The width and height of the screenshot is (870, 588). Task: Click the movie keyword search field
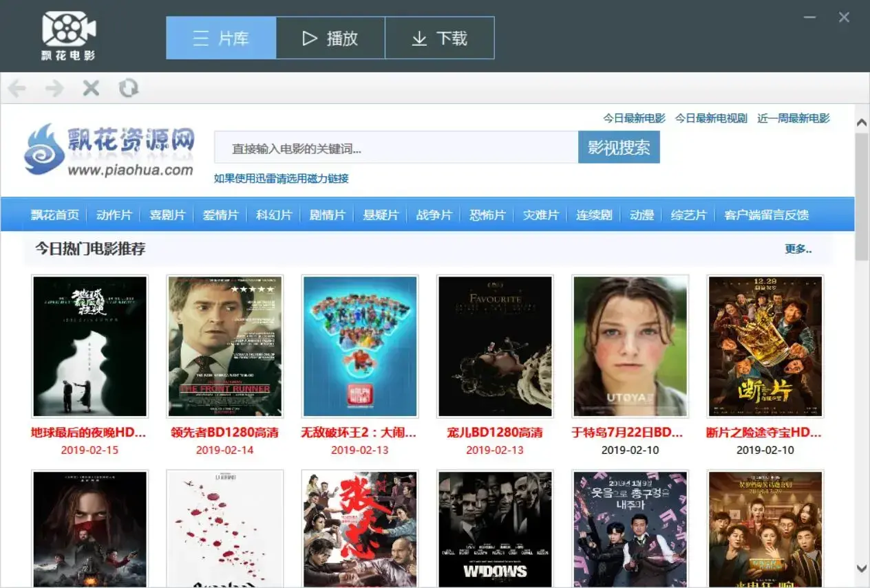(x=396, y=147)
